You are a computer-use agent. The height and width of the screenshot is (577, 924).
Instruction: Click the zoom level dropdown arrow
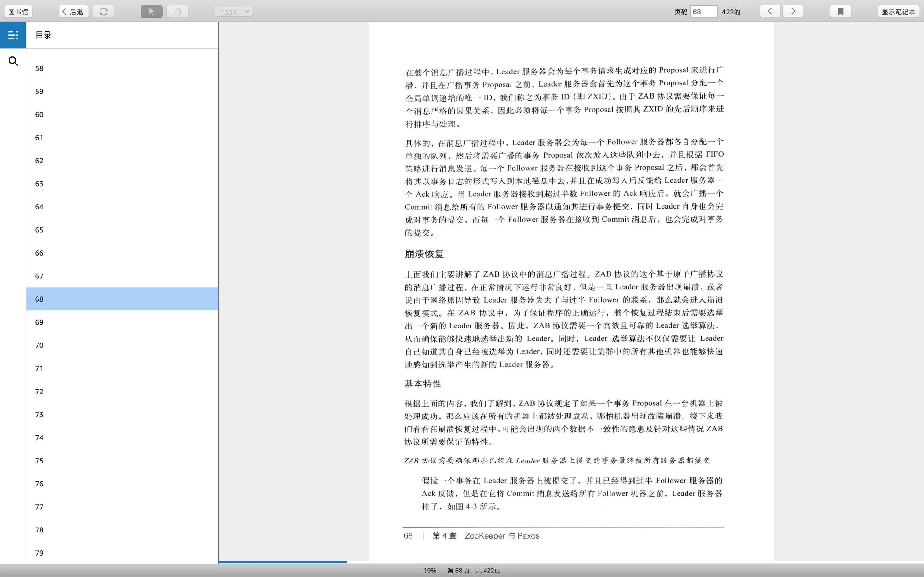pyautogui.click(x=248, y=12)
